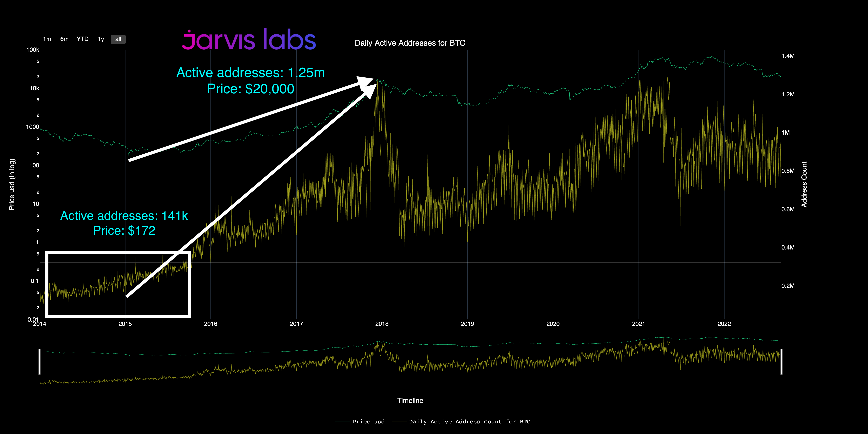Click the 'Address Count' right axis title
This screenshot has width=868, height=434.
click(804, 184)
